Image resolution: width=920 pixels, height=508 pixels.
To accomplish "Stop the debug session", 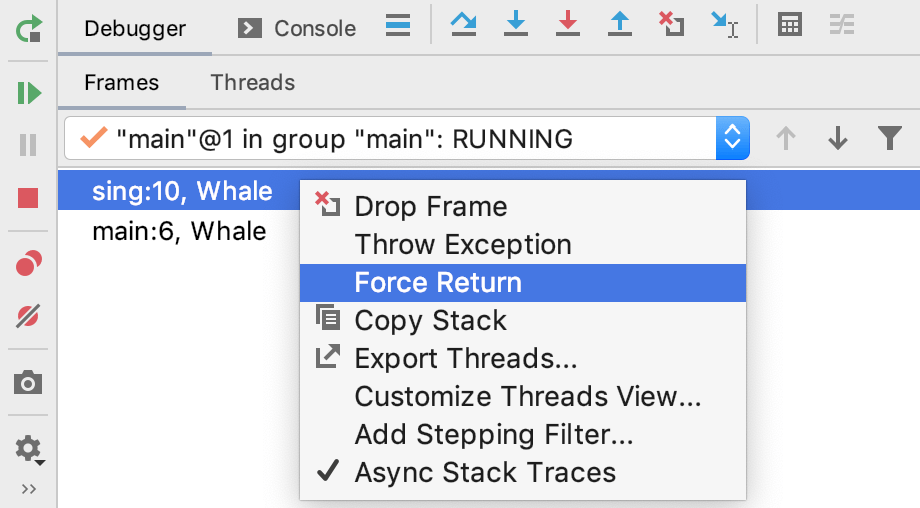I will (28, 198).
